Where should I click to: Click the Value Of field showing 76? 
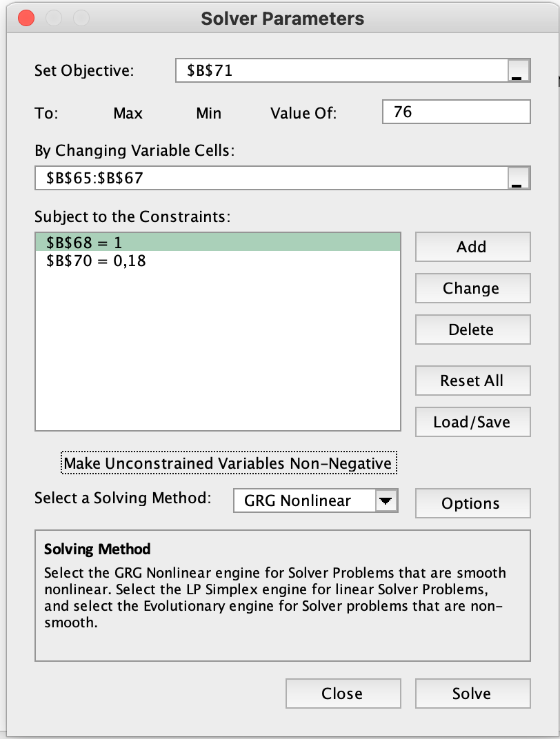pos(457,112)
